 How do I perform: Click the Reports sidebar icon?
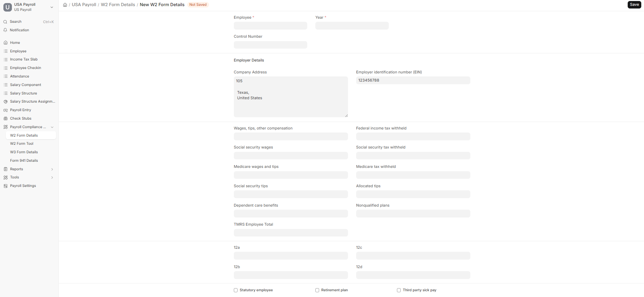tap(5, 169)
